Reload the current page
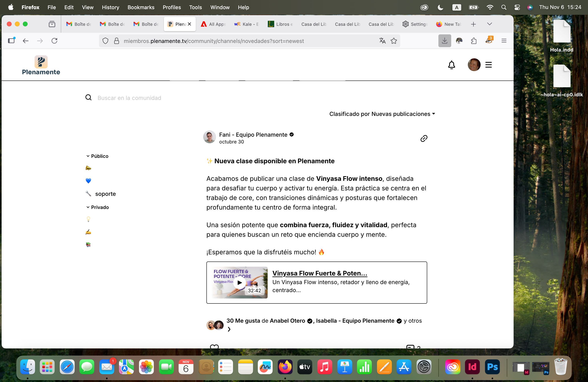The width and height of the screenshot is (588, 382). (x=54, y=41)
